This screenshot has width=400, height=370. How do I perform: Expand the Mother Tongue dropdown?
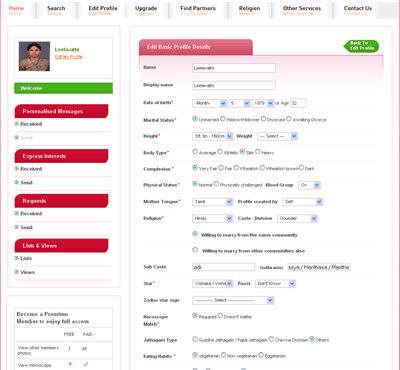click(x=213, y=202)
